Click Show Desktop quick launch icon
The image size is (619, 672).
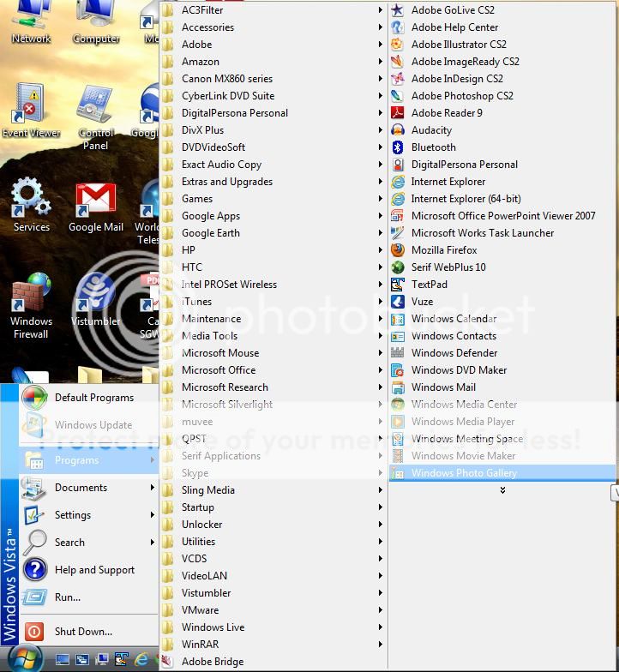point(63,659)
